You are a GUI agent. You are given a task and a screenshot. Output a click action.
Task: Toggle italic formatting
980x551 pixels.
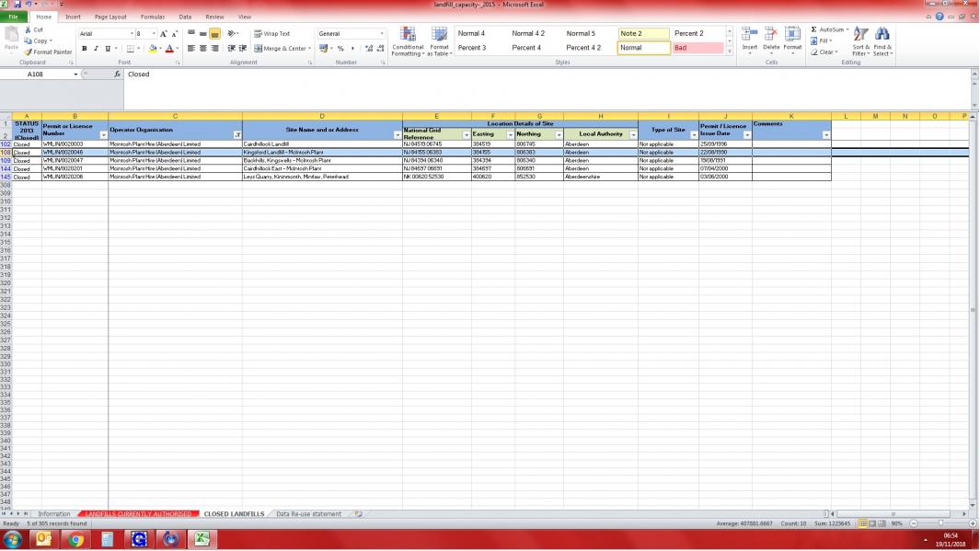coord(96,49)
